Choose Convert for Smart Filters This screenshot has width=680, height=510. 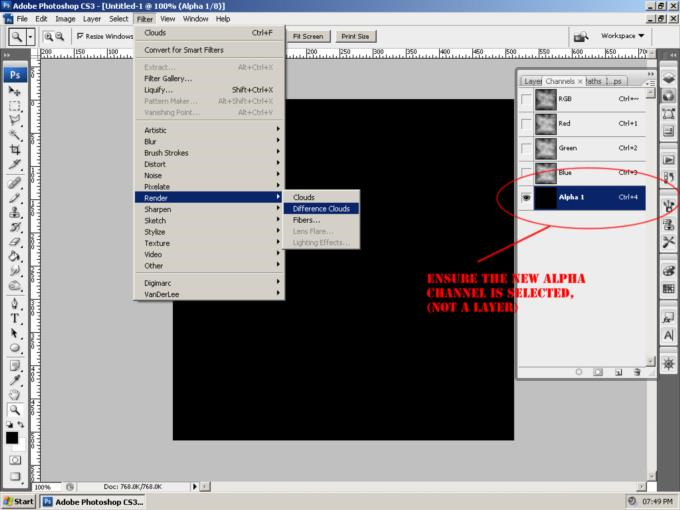point(210,50)
